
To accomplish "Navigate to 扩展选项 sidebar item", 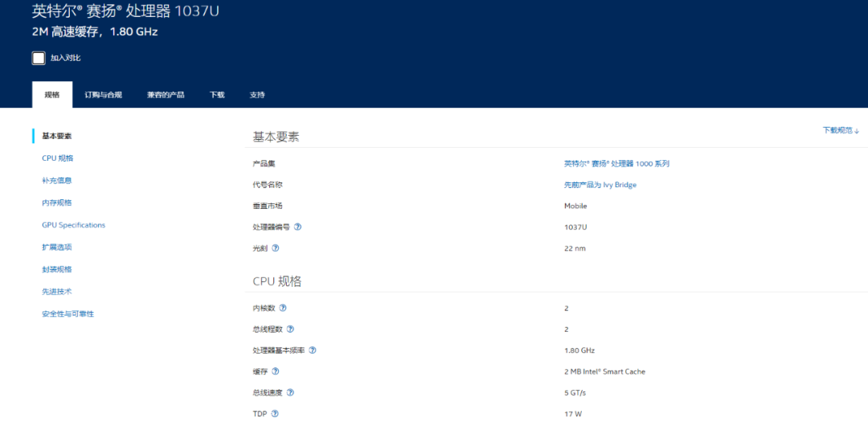I will 56,247.
